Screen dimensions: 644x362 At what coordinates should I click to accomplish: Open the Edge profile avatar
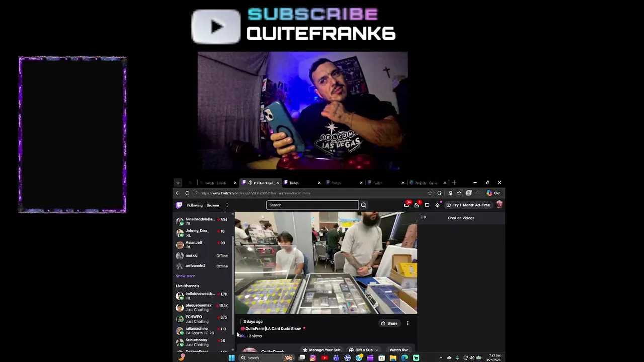[x=468, y=193]
